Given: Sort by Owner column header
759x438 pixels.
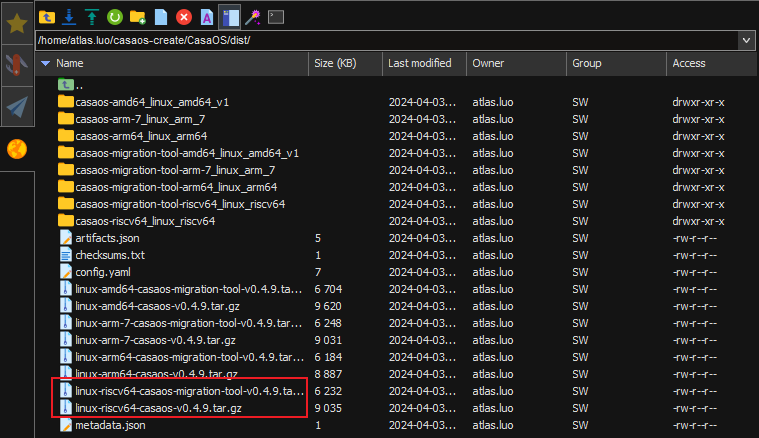Looking at the screenshot, I should (x=488, y=63).
